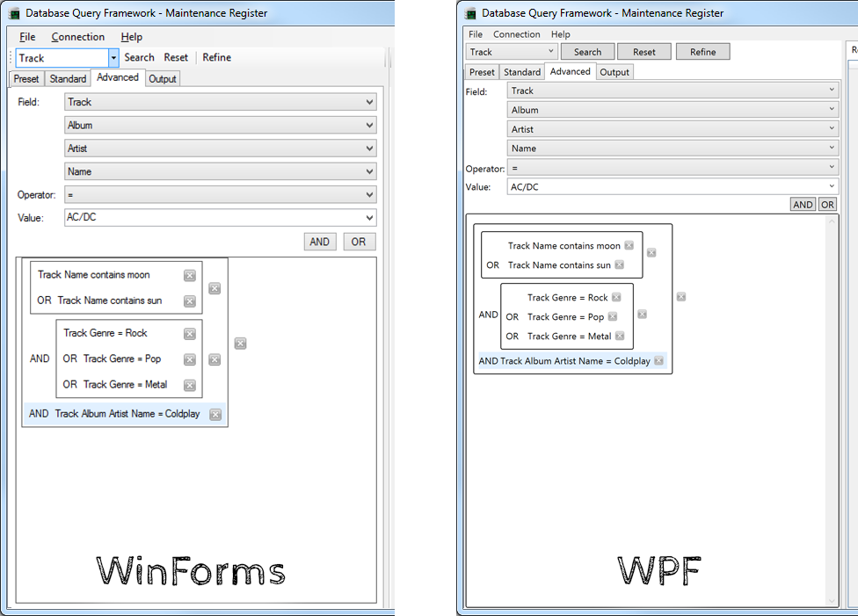Click the Reset button in WPF window
Image resolution: width=858 pixels, height=616 pixels.
pos(644,52)
